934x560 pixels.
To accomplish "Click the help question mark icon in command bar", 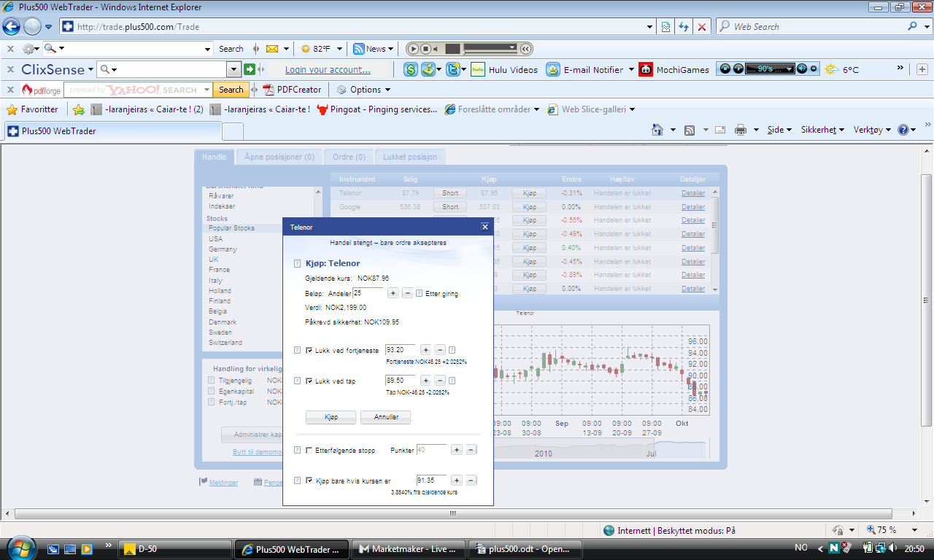I will pos(903,130).
